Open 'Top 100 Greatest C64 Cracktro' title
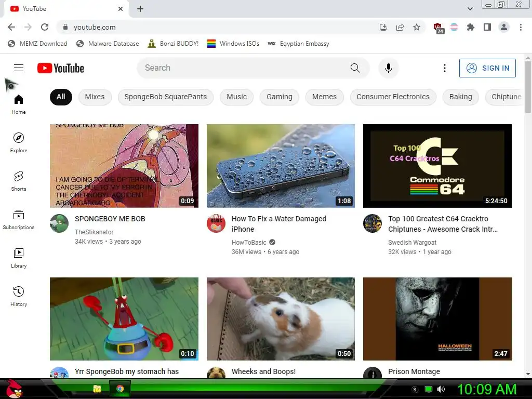The height and width of the screenshot is (399, 532). (x=443, y=224)
